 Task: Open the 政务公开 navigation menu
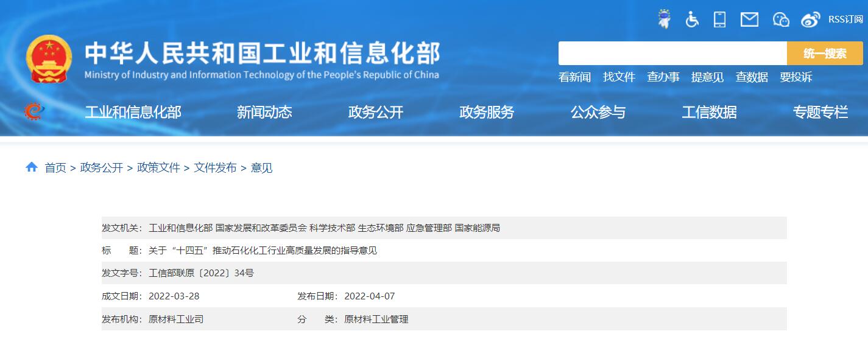(x=376, y=112)
